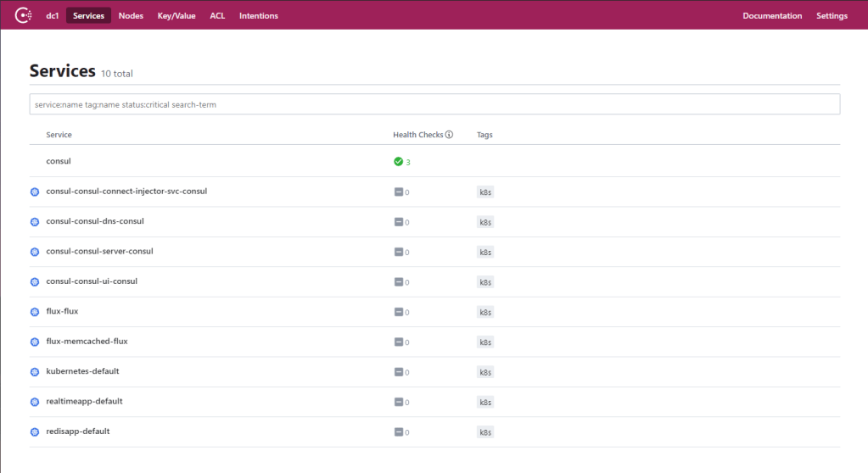
Task: Select the k8s tag on flux-memcached-flux
Action: [x=485, y=342]
